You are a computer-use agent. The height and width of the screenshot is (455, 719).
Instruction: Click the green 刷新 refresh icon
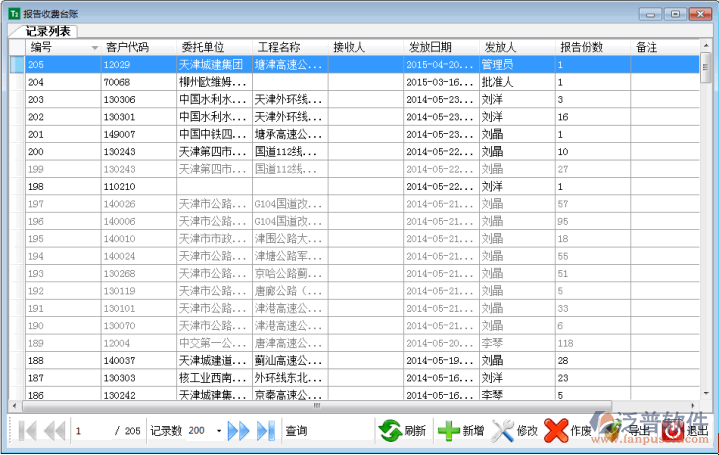(390, 431)
